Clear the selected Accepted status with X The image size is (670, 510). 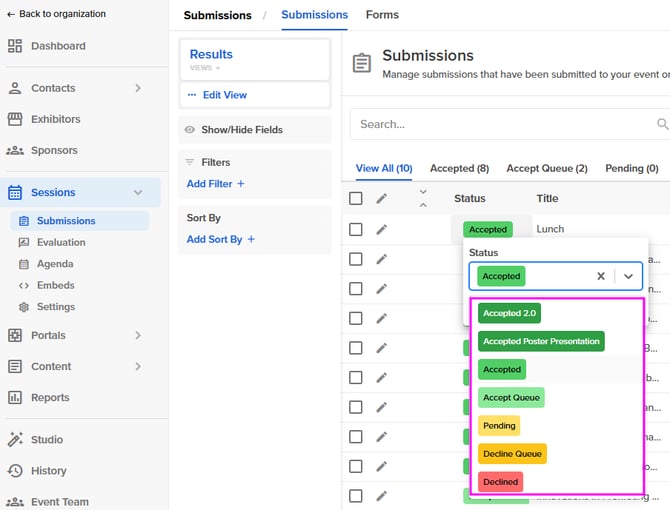601,276
